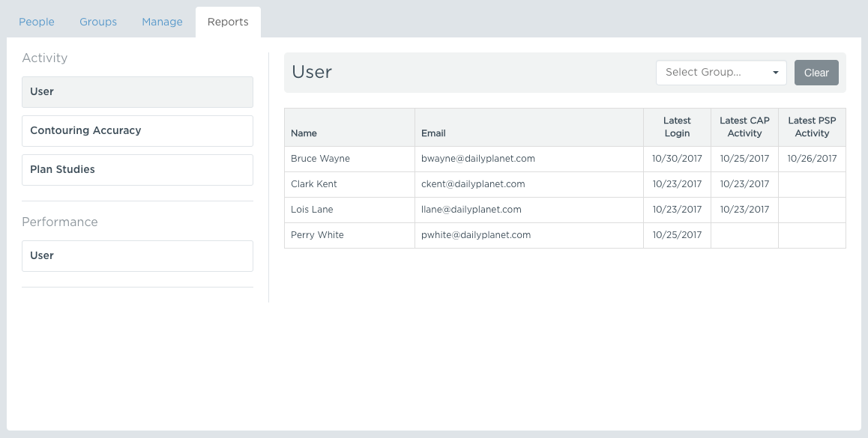Click the Latest PSP Activity header

coord(812,127)
